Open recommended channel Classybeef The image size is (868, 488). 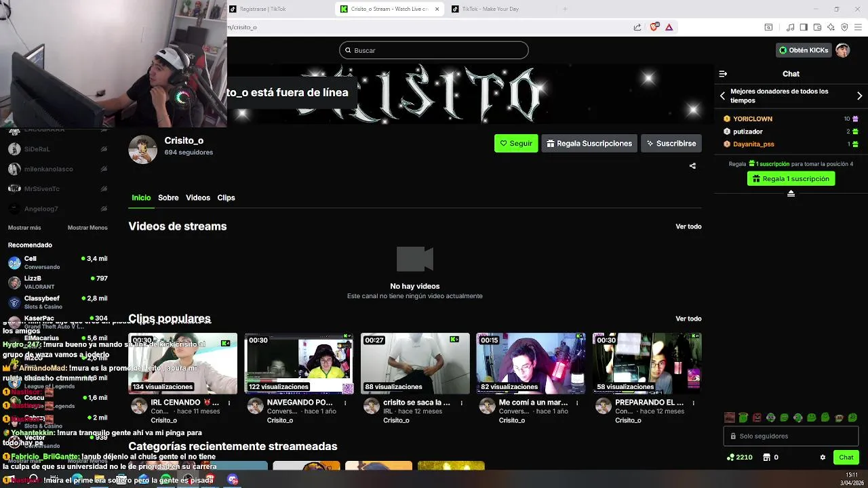coord(58,302)
